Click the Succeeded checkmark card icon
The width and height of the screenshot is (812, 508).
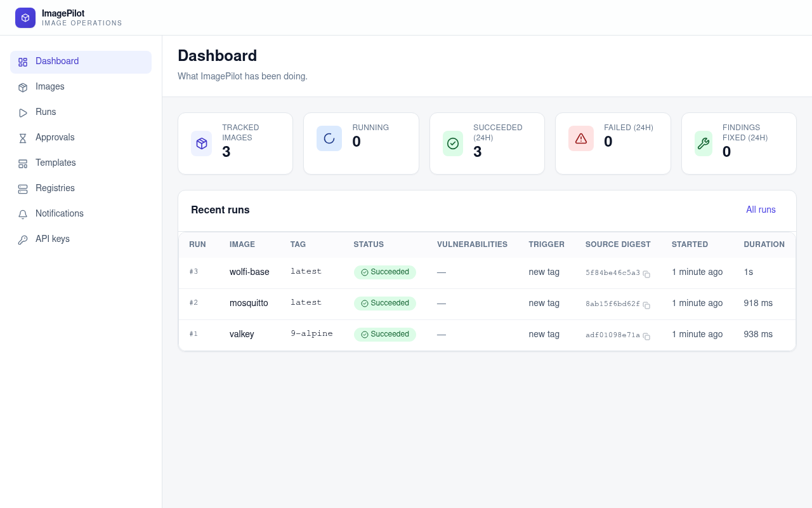[x=453, y=144]
